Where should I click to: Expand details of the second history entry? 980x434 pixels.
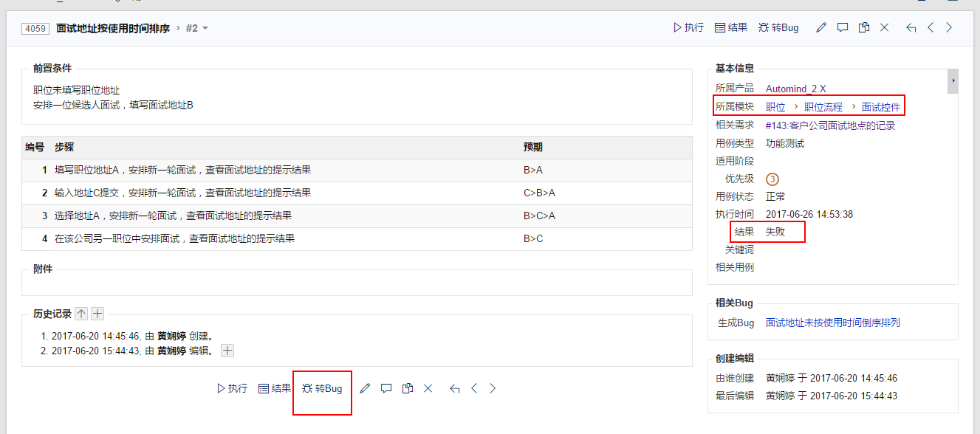pyautogui.click(x=227, y=351)
